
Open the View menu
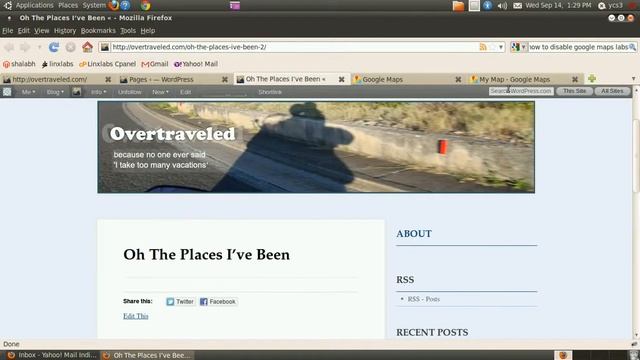point(42,31)
